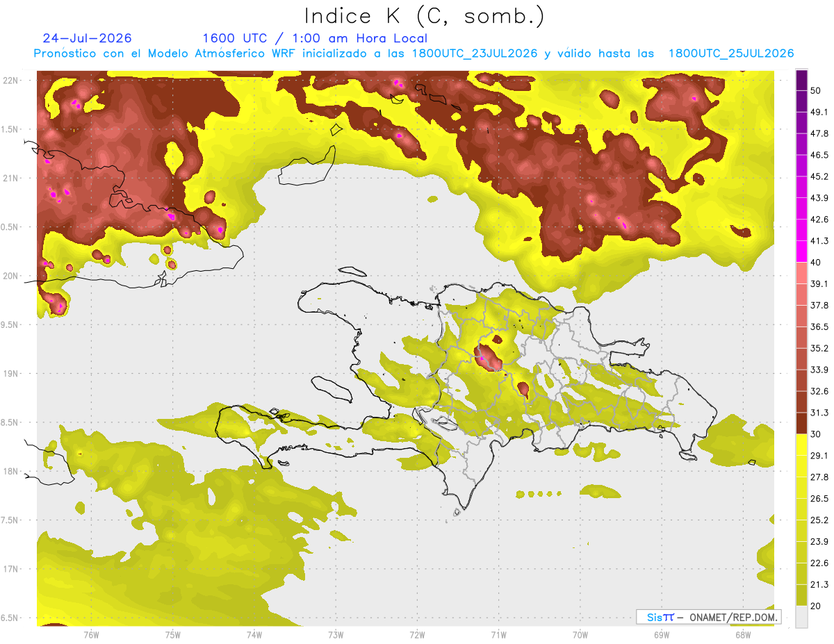Pick the light gray swatch below the 20 label
834x644 pixels.
(x=801, y=616)
